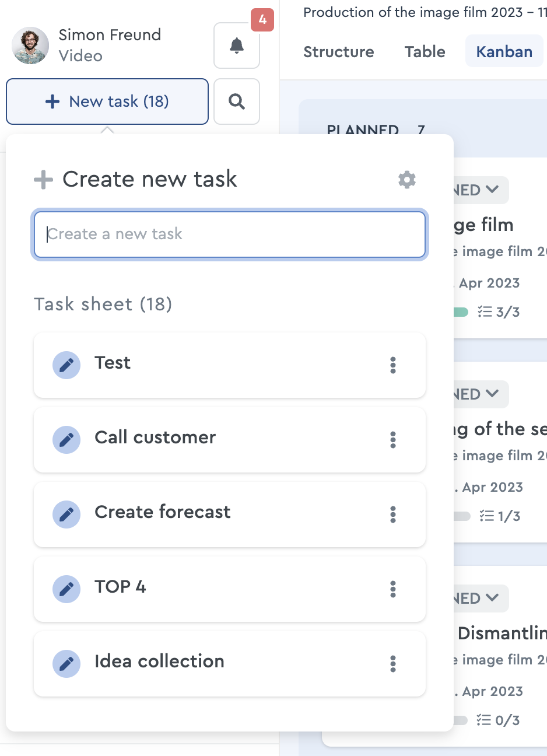Expand status dropdown on first Kanban card
This screenshot has width=547, height=756.
pos(481,190)
